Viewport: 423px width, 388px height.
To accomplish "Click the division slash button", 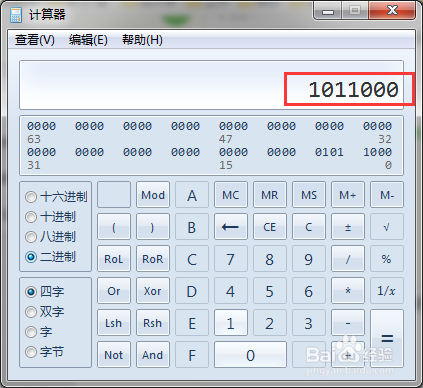I will (348, 259).
